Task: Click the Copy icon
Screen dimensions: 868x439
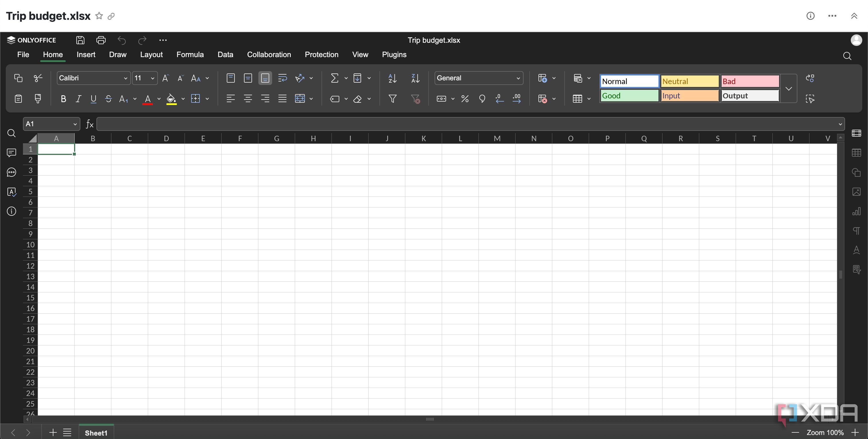Action: [x=18, y=78]
